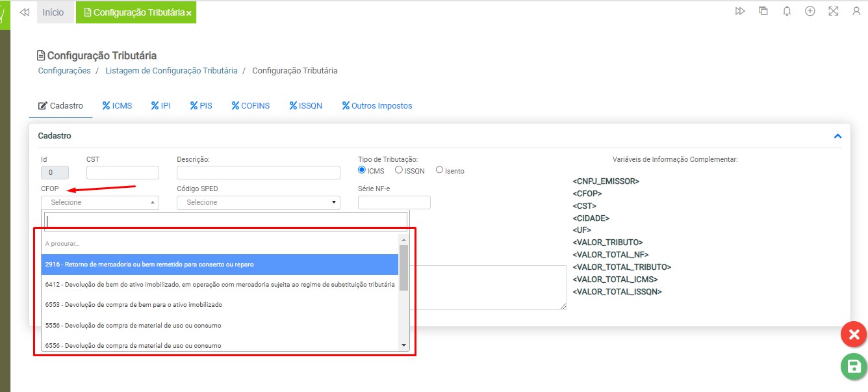Viewport: 868px width, 392px height.
Task: Open the user profile icon
Action: coord(856,12)
